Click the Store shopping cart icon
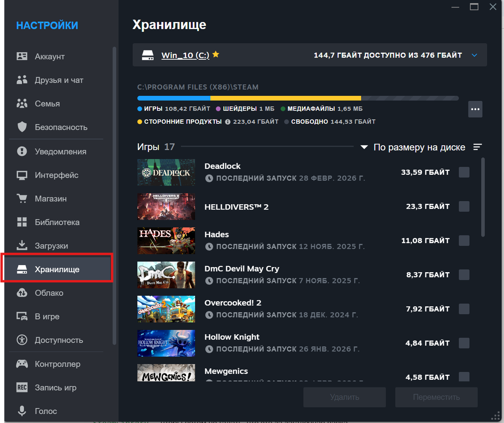 [x=22, y=198]
